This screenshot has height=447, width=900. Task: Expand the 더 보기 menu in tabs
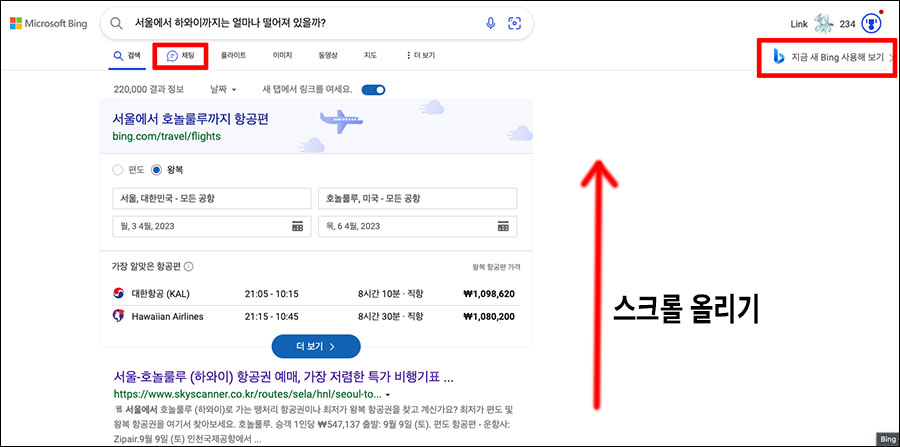coord(420,56)
